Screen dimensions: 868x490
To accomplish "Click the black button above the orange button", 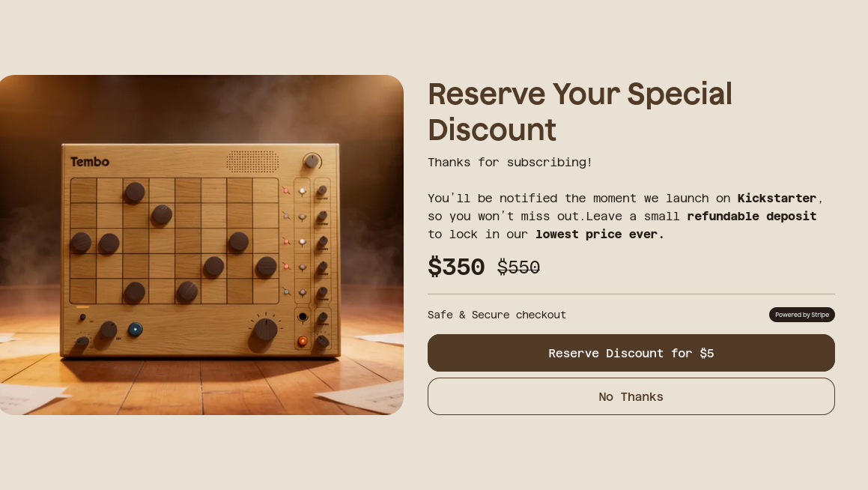I will [x=303, y=317].
